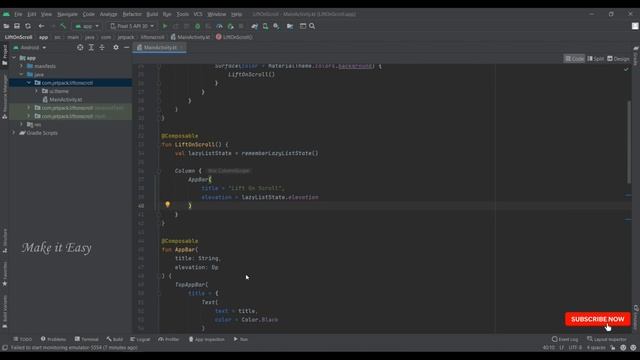
Task: Click the editor vertical scrollbar
Action: (x=629, y=142)
